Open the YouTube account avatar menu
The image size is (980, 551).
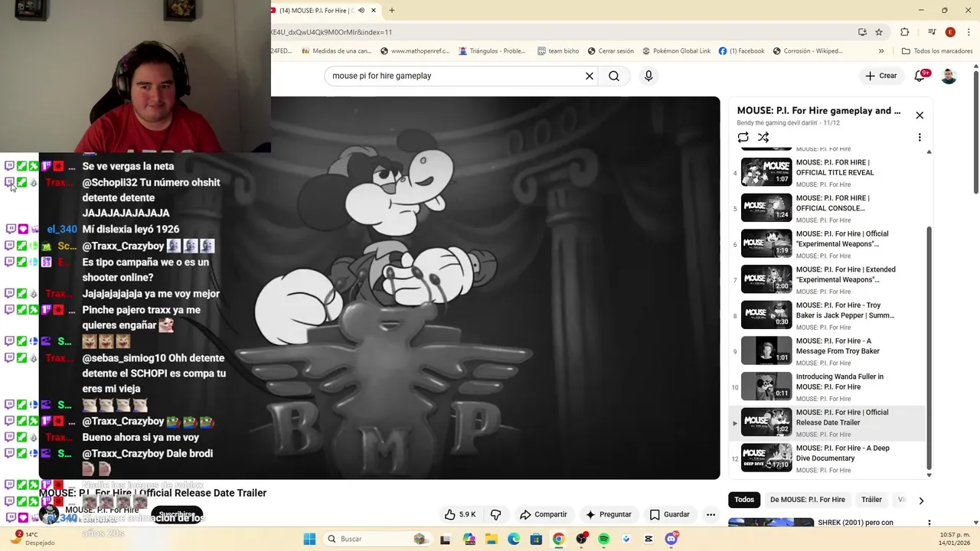click(x=949, y=76)
